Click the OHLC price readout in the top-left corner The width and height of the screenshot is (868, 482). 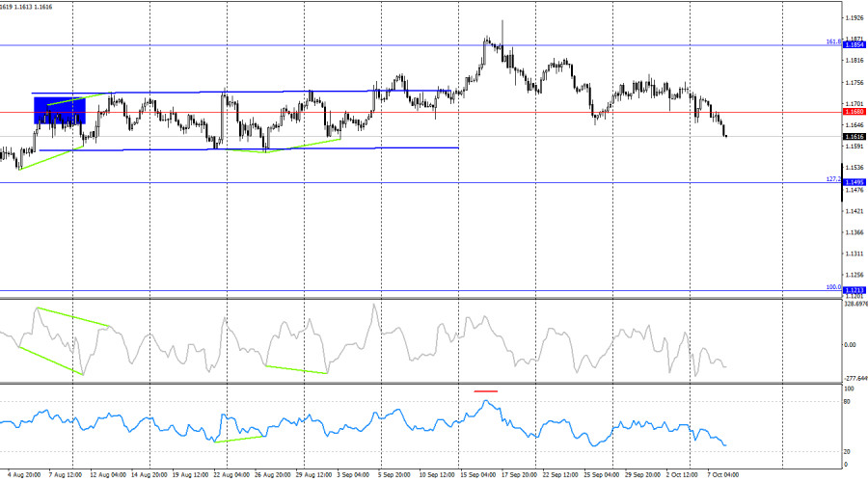(x=27, y=6)
